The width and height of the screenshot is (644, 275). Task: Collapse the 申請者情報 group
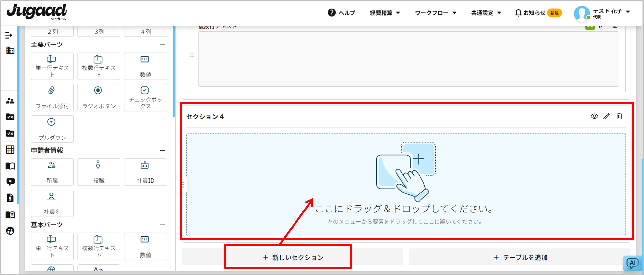(x=163, y=150)
